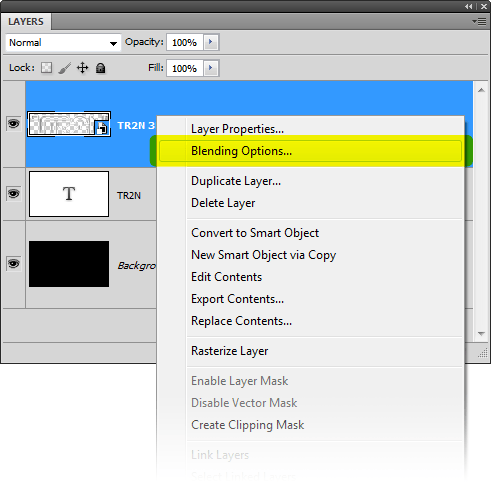This screenshot has height=497, width=491.
Task: Select Rasterize Layer menu entry
Action: point(230,351)
